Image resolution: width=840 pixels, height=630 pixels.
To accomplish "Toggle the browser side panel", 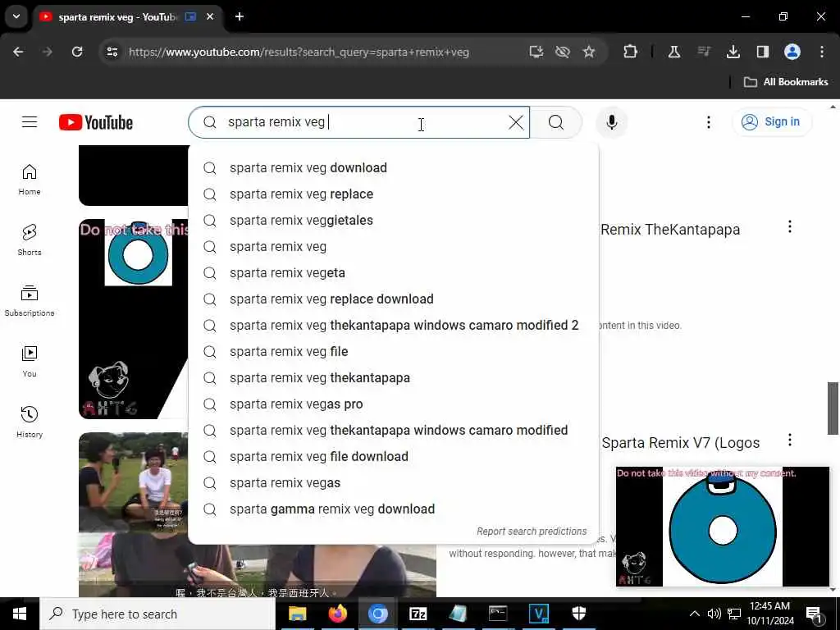I will coord(762,52).
